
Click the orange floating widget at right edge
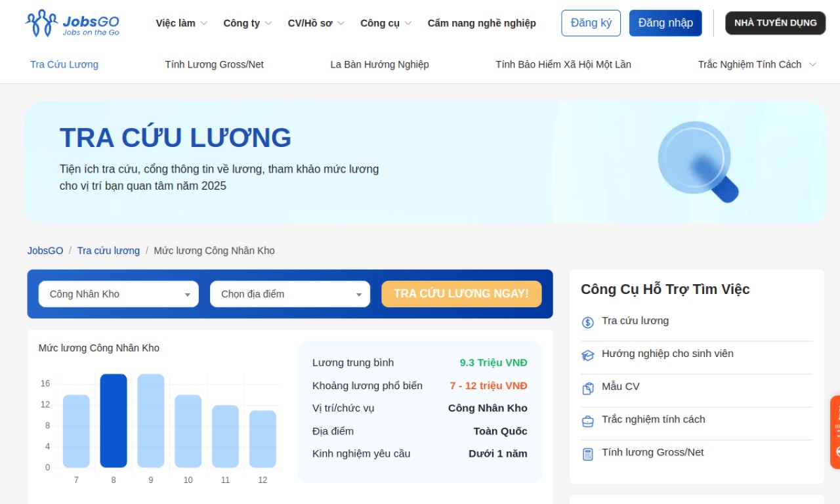click(835, 432)
